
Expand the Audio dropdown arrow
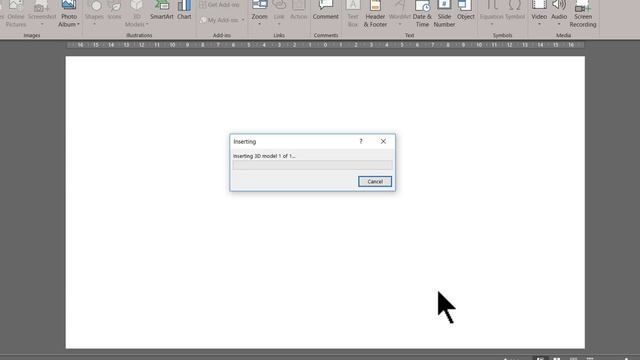pos(559,24)
